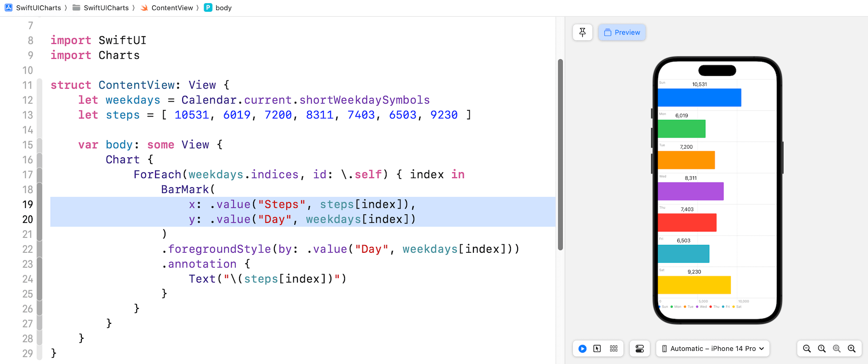Click 'import Charts' on line 9

pos(95,55)
